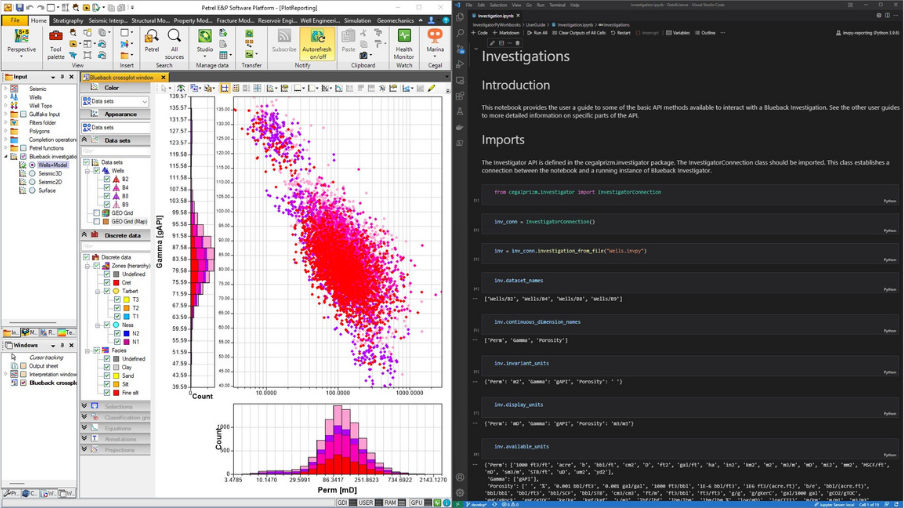
Task: Click Restart in notebook toolbar
Action: (x=620, y=33)
